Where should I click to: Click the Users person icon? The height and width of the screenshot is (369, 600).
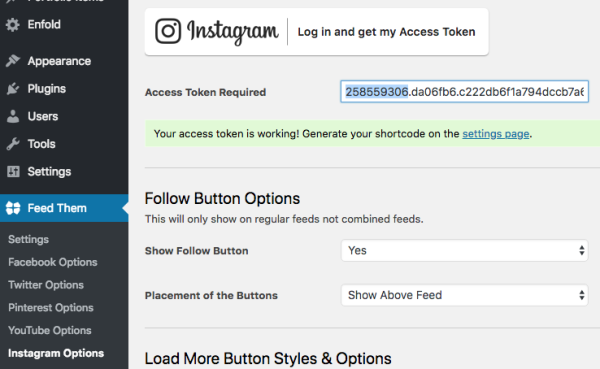click(x=13, y=116)
